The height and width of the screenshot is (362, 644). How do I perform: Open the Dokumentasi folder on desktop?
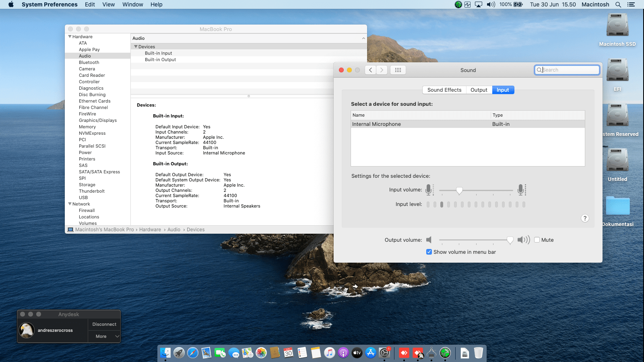(617, 206)
